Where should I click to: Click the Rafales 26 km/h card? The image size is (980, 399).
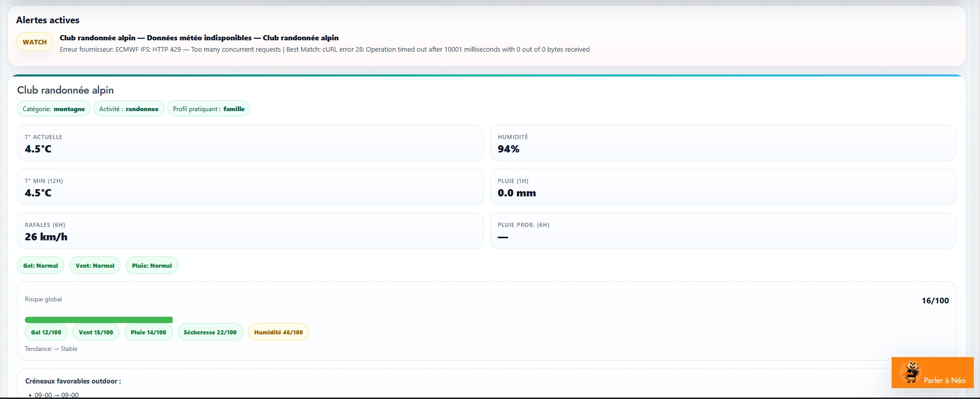pos(250,231)
